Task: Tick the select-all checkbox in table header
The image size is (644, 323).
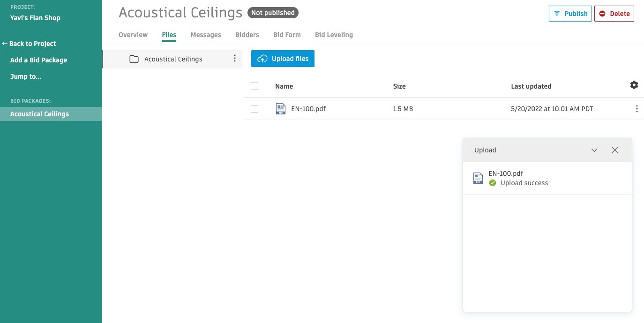Action: pyautogui.click(x=255, y=86)
